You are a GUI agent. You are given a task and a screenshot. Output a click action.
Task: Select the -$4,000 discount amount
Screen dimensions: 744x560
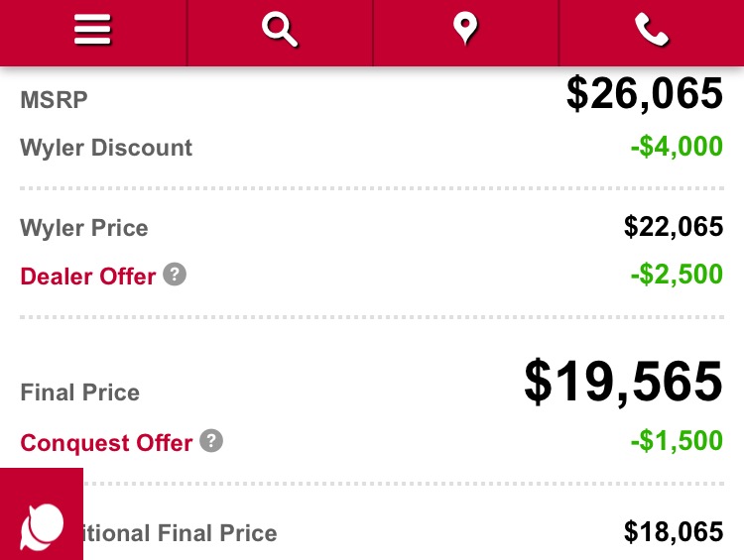[x=677, y=147]
